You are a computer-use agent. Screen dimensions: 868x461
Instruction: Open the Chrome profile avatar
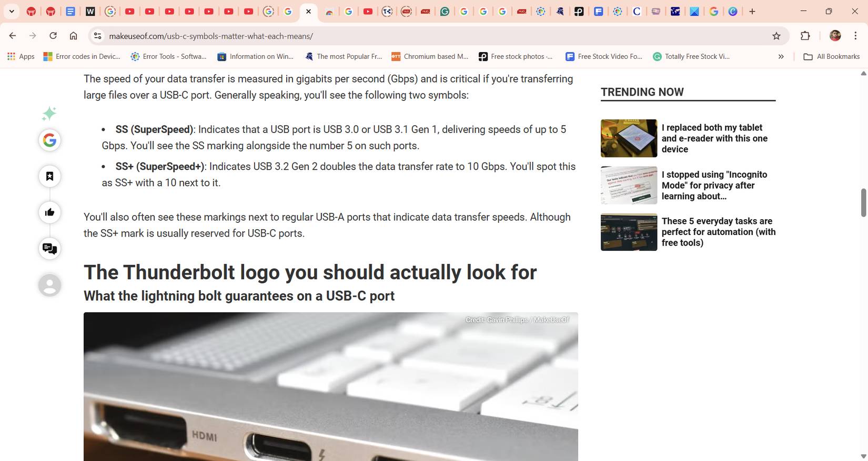pos(835,36)
